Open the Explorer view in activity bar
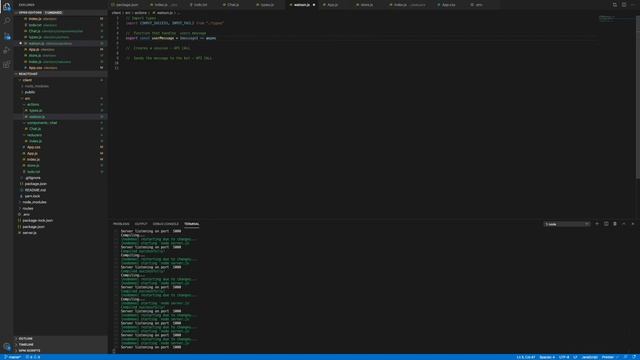640x360 pixels. coord(7,7)
